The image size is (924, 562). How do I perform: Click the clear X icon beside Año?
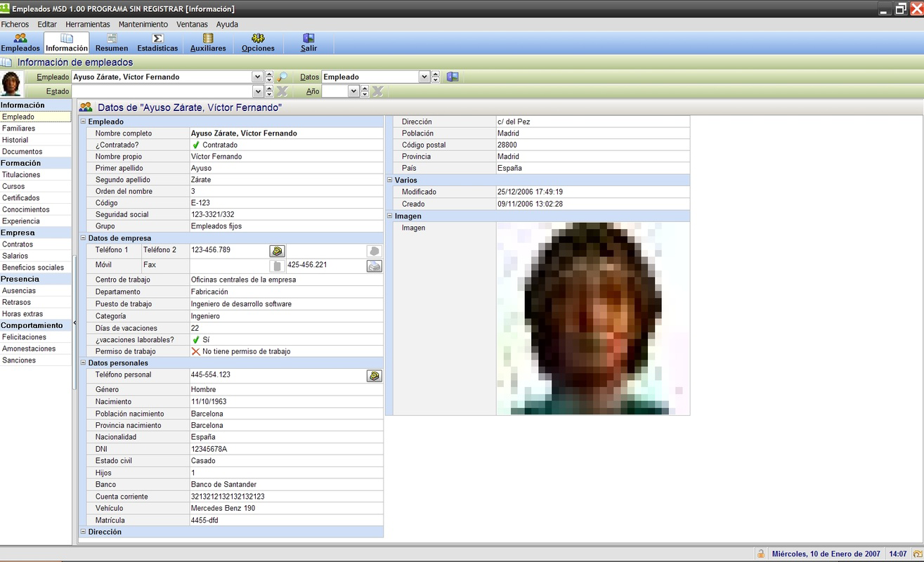(377, 91)
